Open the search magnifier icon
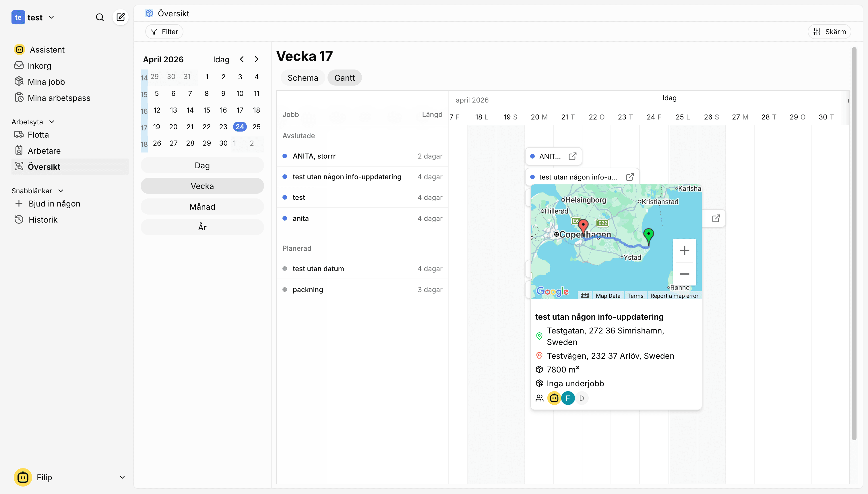 (x=100, y=17)
